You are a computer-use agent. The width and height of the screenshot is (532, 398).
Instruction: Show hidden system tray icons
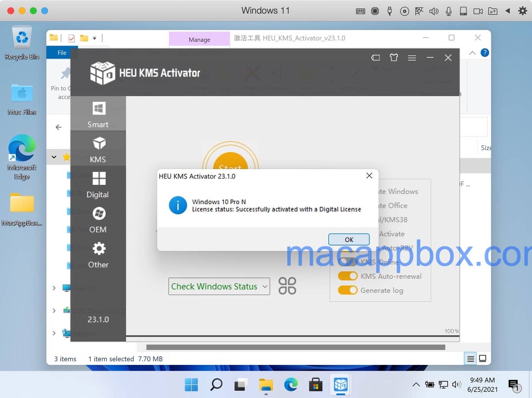click(416, 385)
